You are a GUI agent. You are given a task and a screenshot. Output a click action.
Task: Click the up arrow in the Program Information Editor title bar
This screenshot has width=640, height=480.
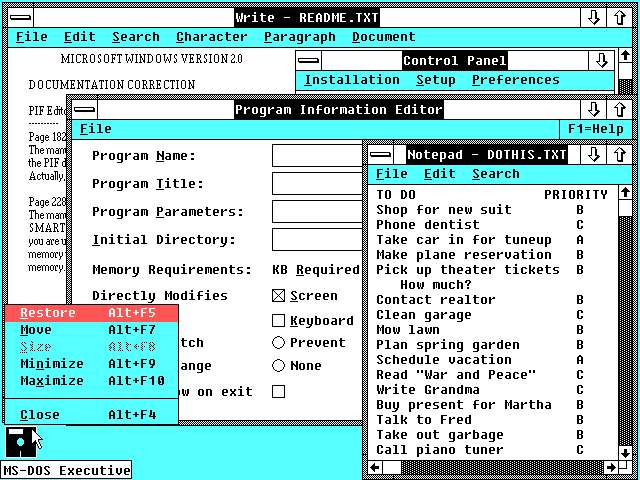pos(620,109)
